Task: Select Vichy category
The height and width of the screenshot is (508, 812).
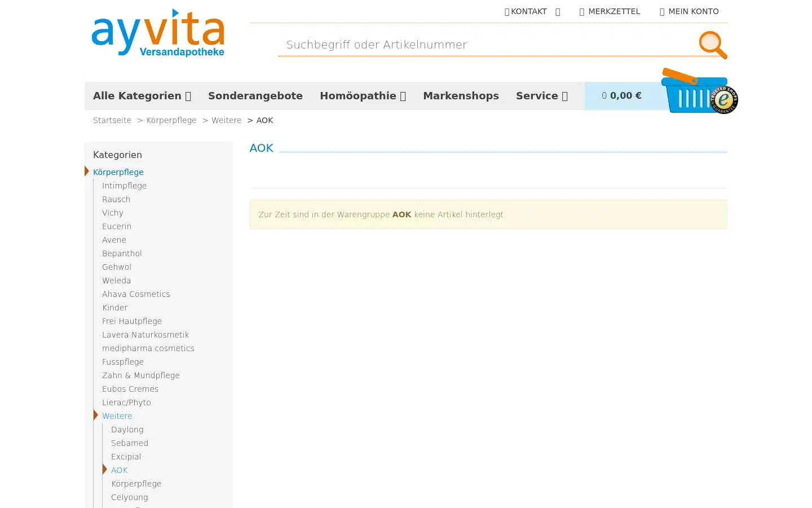Action: tap(113, 213)
